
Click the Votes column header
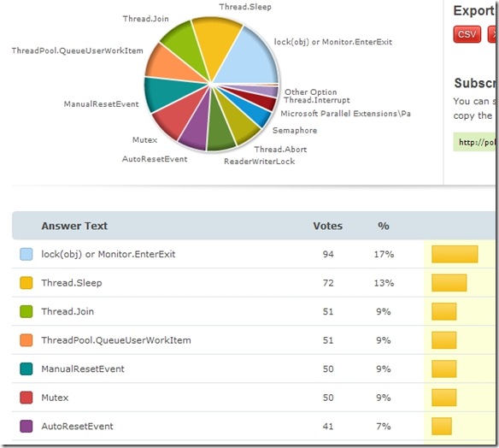click(x=328, y=226)
